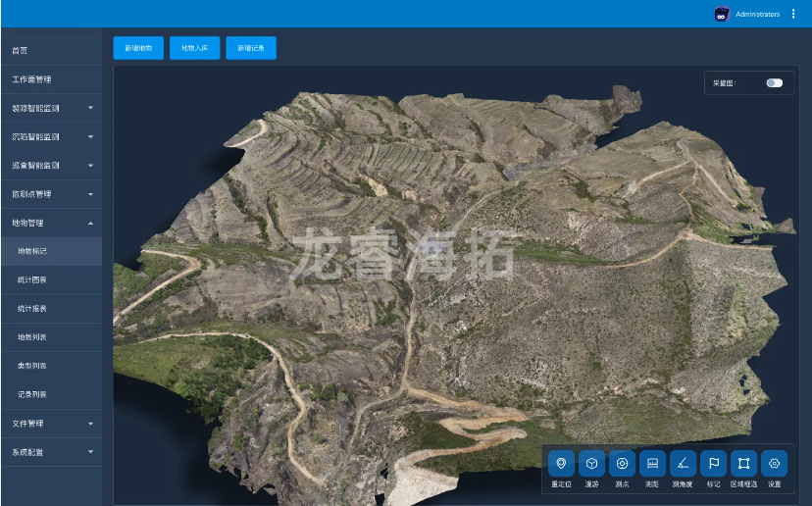Pick the 测角度 angle measurement tool
This screenshot has width=812, height=506.
683,463
